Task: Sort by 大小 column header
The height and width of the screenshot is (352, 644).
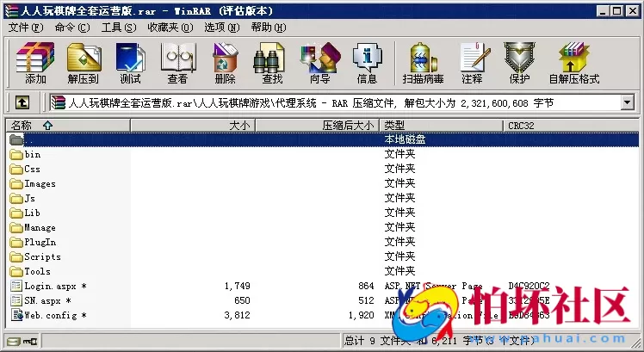Action: (193, 126)
